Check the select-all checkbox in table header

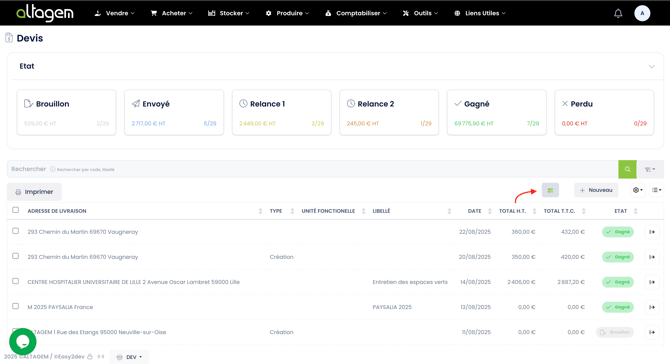click(x=16, y=210)
